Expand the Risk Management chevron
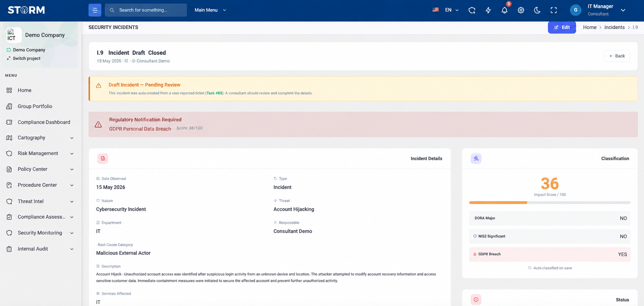 tap(72, 154)
